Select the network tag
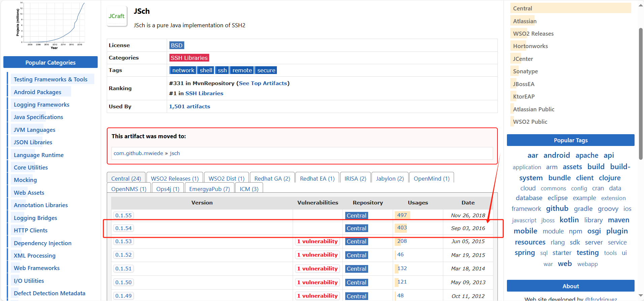This screenshot has height=301, width=644. pos(183,70)
